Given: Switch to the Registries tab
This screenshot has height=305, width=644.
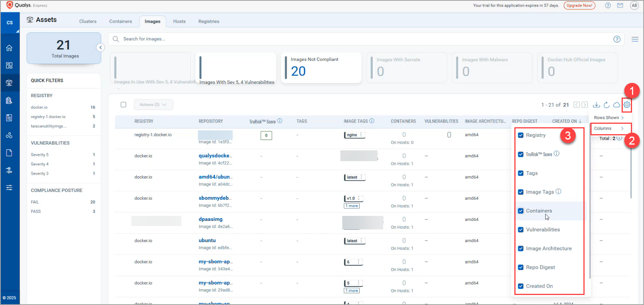Looking at the screenshot, I should 209,21.
